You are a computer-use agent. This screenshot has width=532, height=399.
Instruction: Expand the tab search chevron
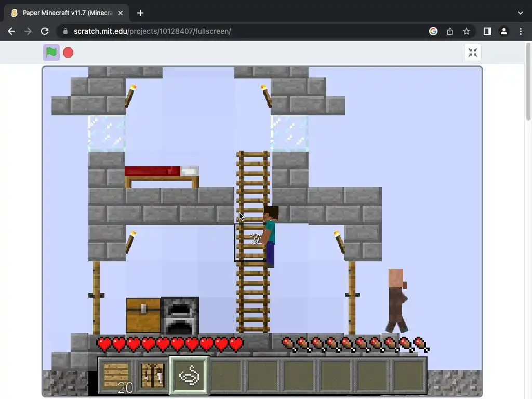[521, 13]
